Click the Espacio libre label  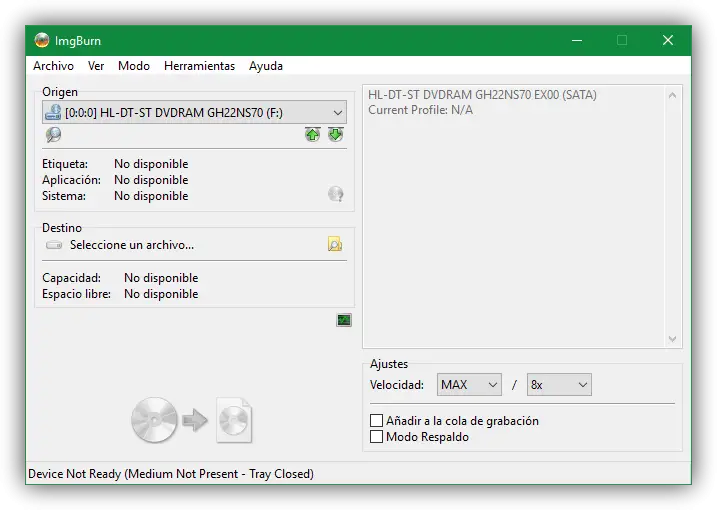(76, 294)
